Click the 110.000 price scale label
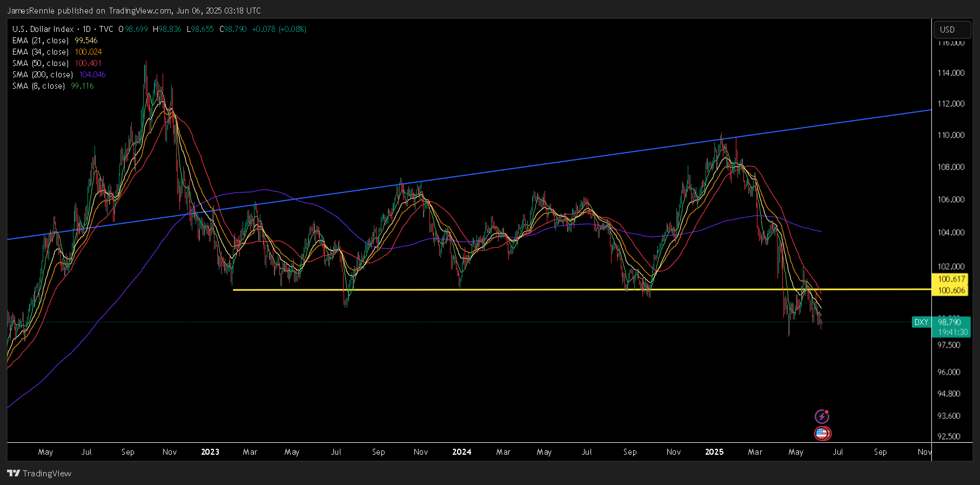980x485 pixels. click(x=951, y=135)
